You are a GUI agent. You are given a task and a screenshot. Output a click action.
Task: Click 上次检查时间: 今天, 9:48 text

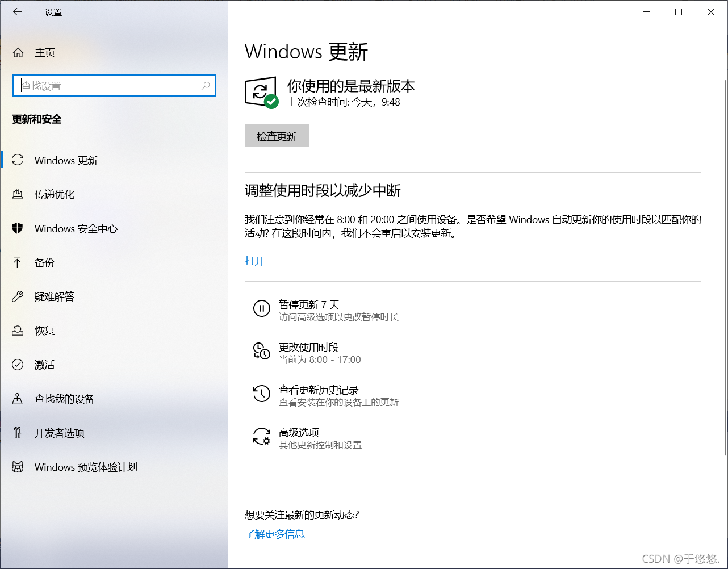344,102
